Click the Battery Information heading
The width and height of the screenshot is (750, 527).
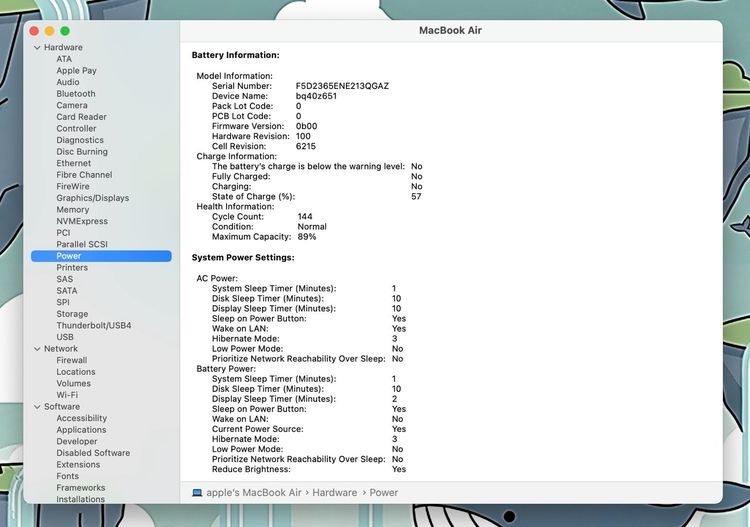point(235,55)
